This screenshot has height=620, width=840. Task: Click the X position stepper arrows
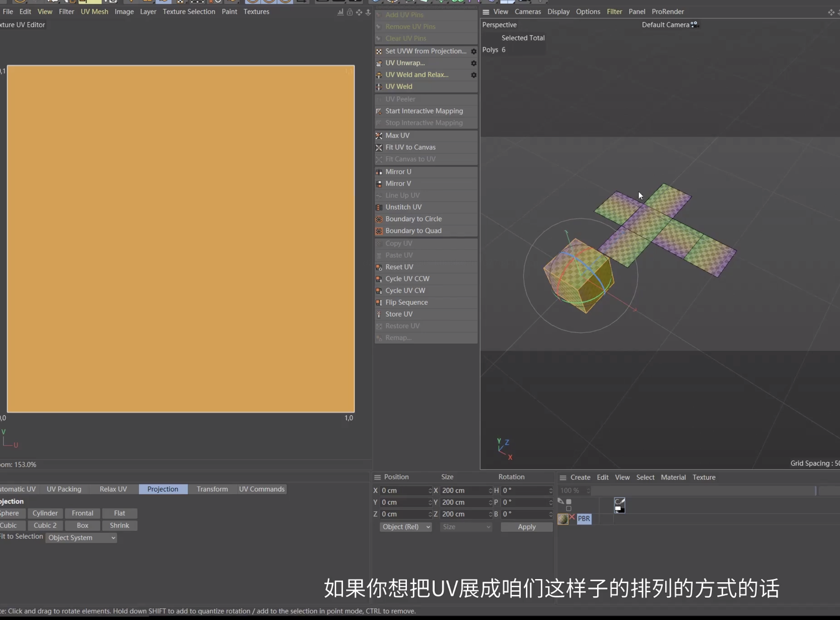(x=430, y=490)
